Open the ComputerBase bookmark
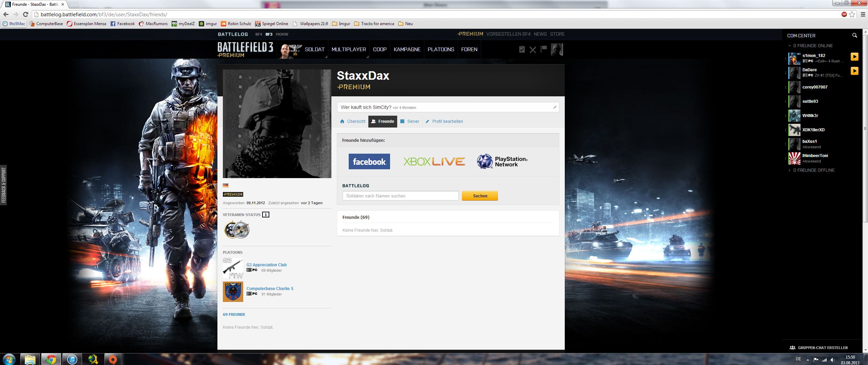Viewport: 868px width, 365px height. click(46, 24)
